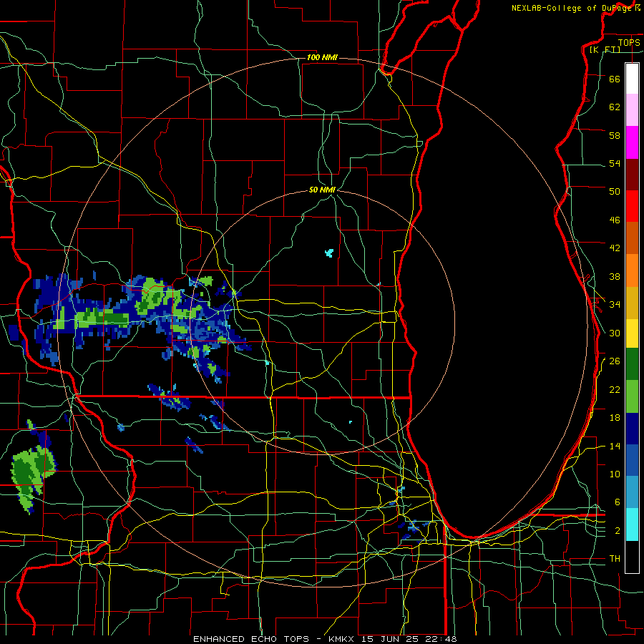The width and height of the screenshot is (644, 644).
Task: Click the light pink legend swatch
Action: [x=632, y=110]
